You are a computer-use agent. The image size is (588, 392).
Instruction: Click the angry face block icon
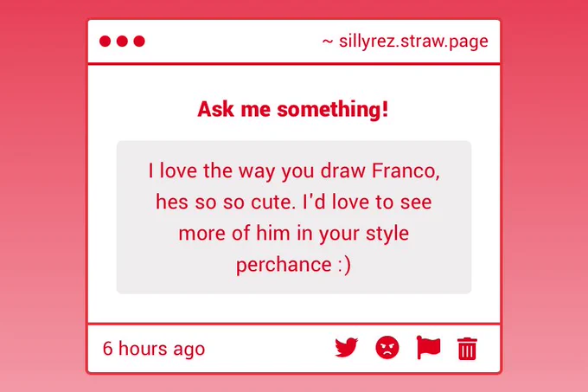click(387, 347)
